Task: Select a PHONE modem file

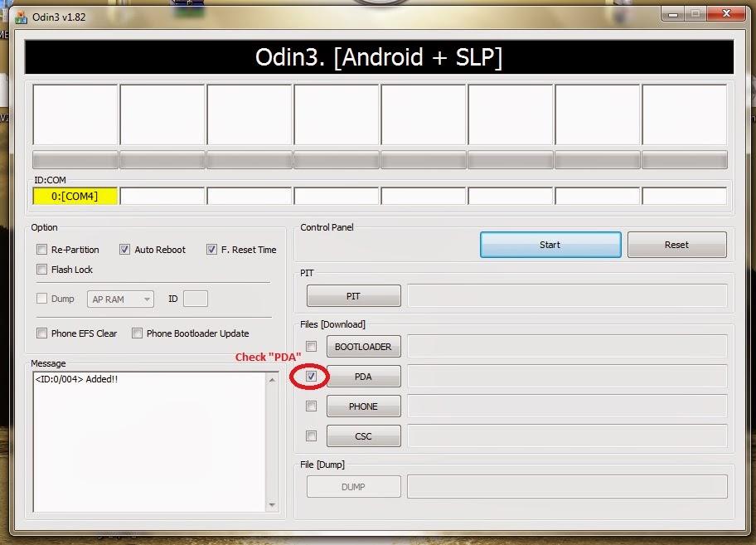Action: click(x=364, y=406)
